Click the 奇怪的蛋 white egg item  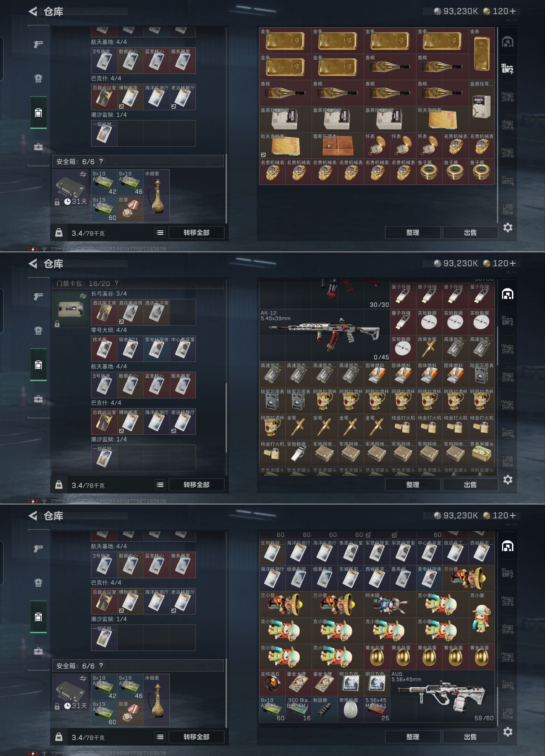click(x=351, y=710)
